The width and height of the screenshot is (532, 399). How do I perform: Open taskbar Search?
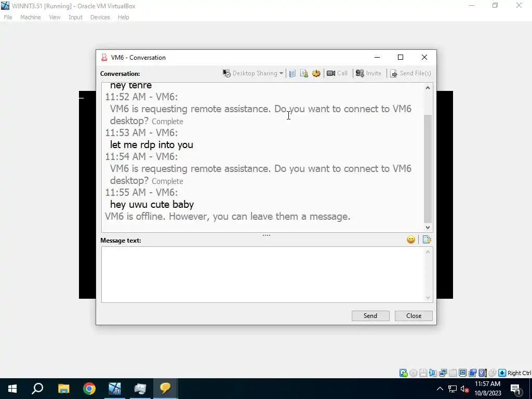pos(37,389)
